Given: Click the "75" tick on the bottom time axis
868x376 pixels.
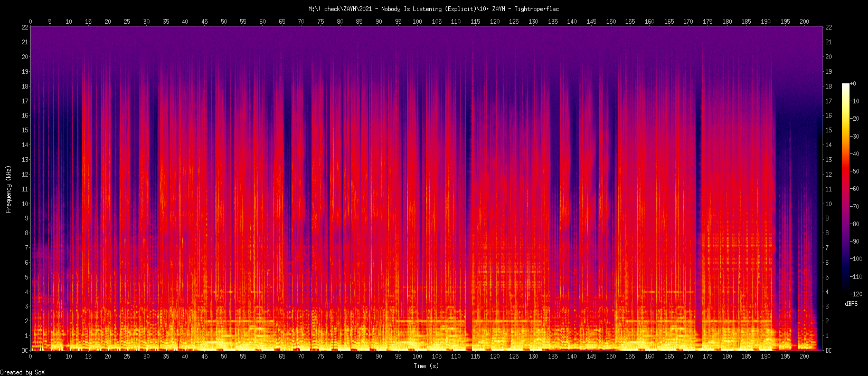Looking at the screenshot, I should [320, 356].
